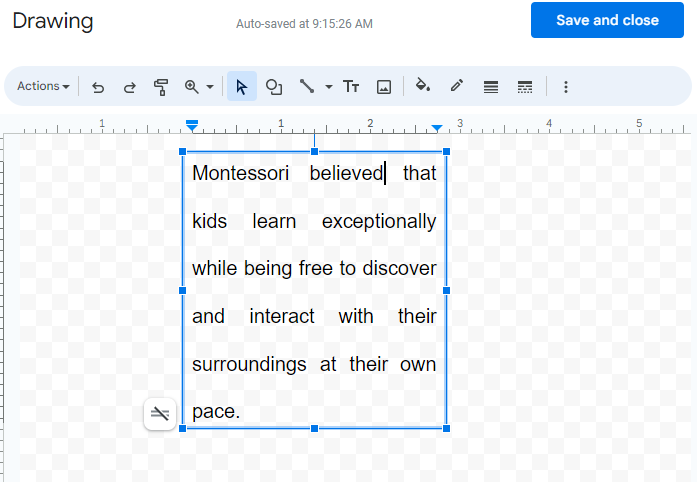Open the More options three-dot menu
The width and height of the screenshot is (697, 482).
pyautogui.click(x=565, y=87)
